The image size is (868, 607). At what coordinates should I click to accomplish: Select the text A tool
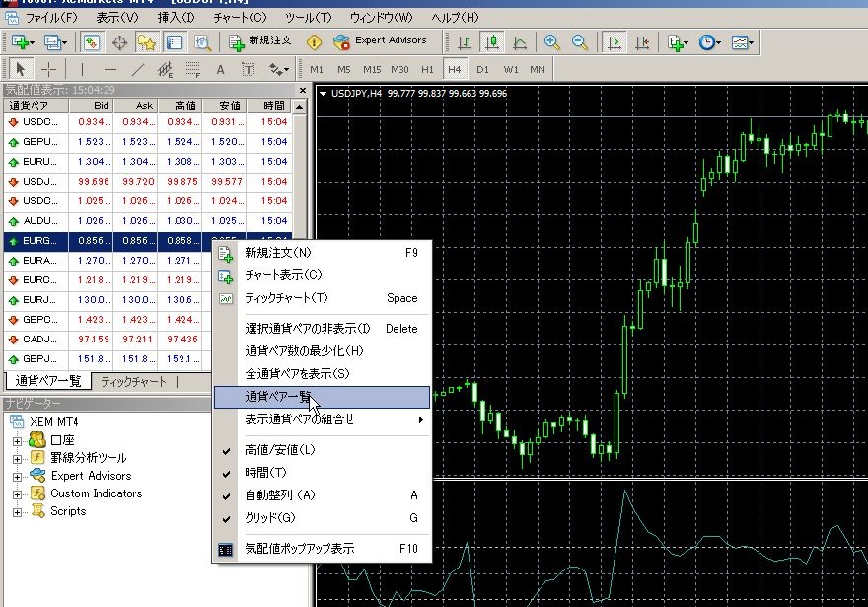[x=220, y=70]
